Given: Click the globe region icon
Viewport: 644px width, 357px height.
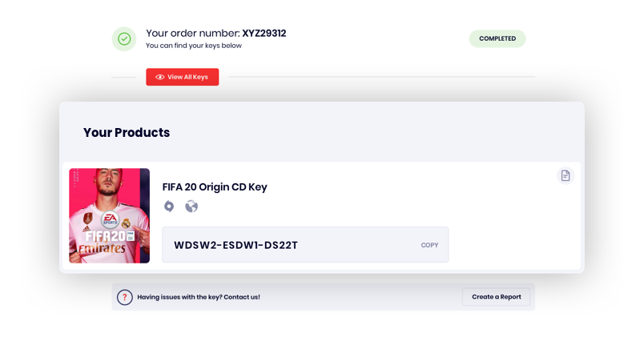Looking at the screenshot, I should point(191,207).
